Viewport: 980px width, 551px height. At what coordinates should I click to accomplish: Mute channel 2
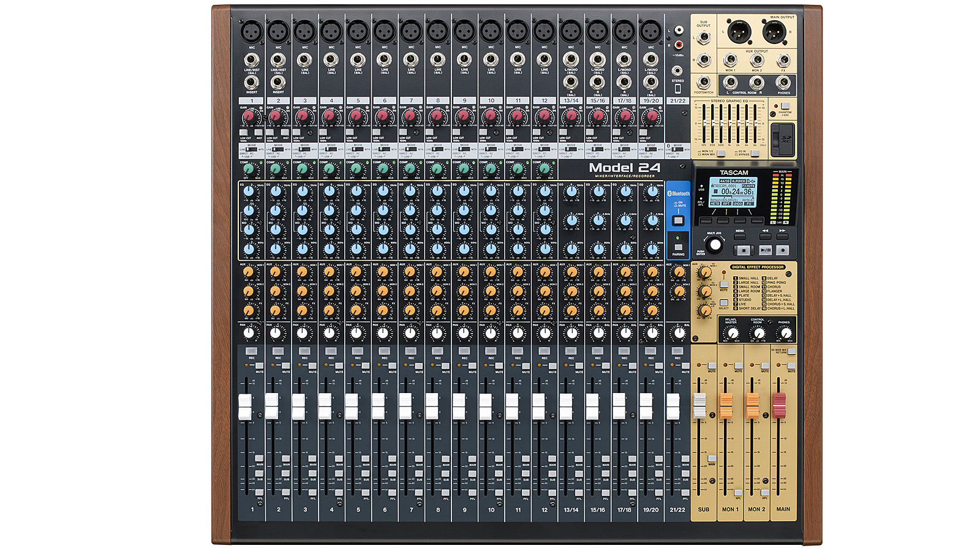click(286, 365)
